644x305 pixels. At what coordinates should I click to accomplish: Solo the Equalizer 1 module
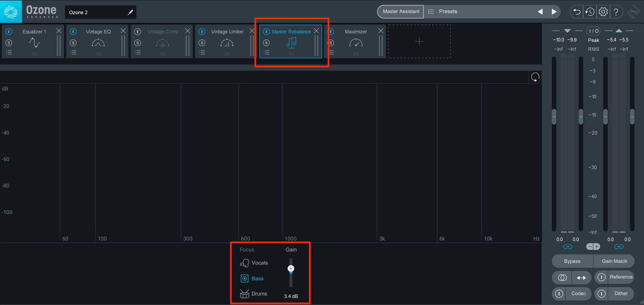(x=9, y=43)
